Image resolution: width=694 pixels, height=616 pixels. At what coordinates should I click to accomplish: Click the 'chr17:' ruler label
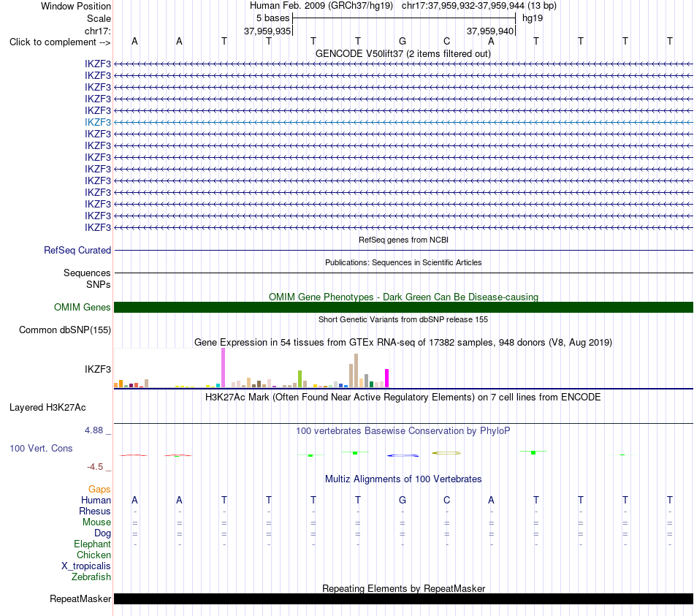tap(98, 31)
